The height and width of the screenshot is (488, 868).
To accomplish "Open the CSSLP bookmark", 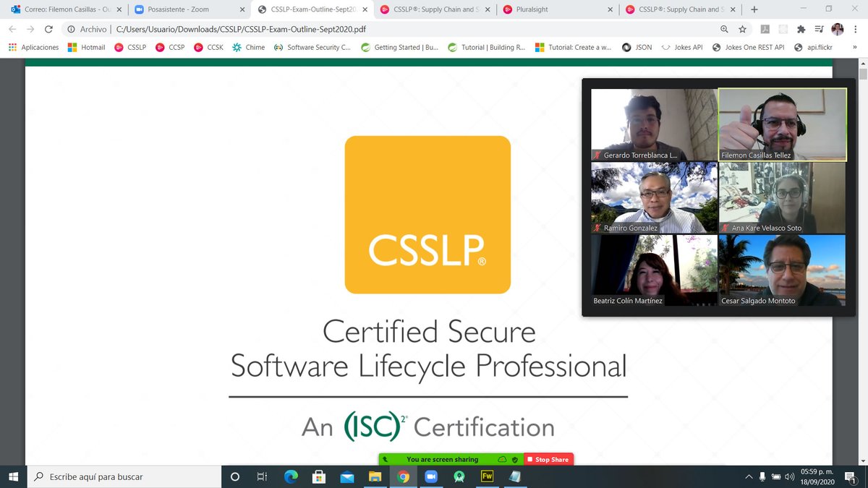I will coord(130,47).
